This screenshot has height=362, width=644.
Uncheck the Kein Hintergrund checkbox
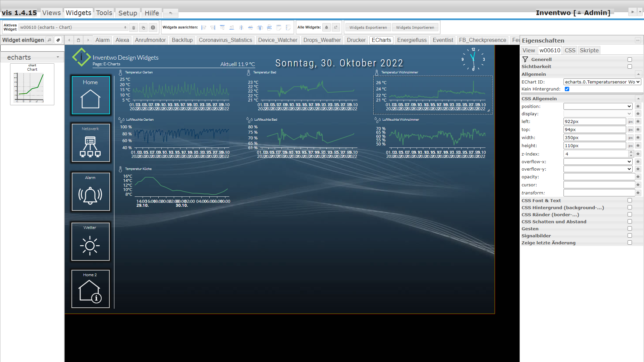(x=567, y=89)
